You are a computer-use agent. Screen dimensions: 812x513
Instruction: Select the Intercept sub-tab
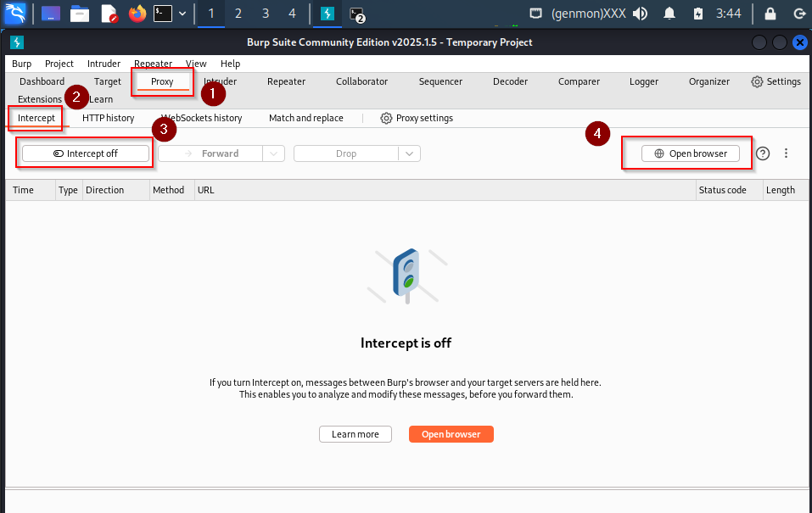click(36, 118)
